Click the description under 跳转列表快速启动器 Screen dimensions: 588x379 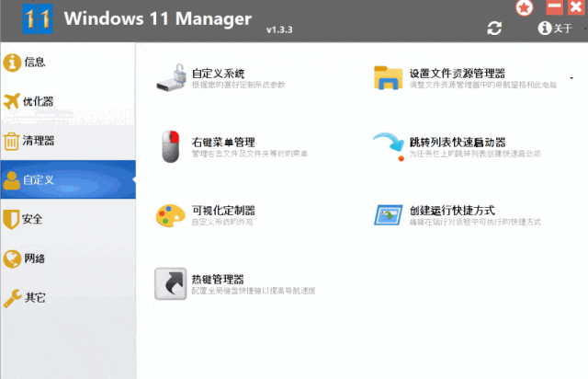475,154
